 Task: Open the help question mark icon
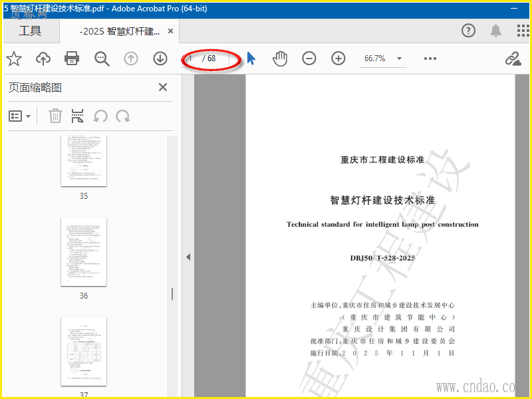coord(468,31)
